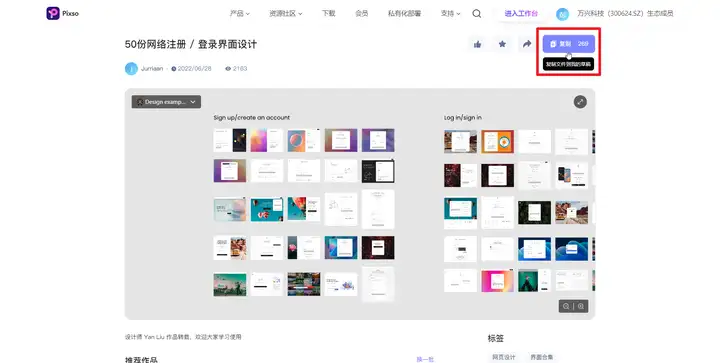Open the Design examp... page dropdown

pyautogui.click(x=166, y=102)
